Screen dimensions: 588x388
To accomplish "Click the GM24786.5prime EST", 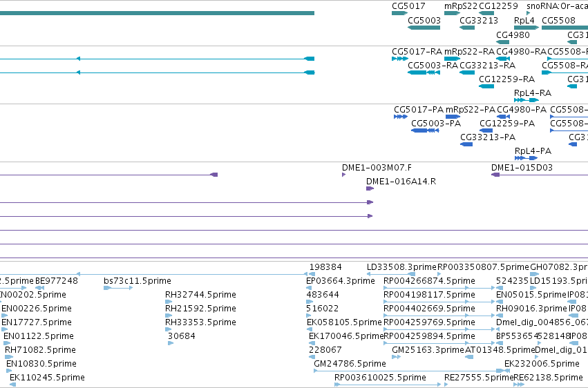I will [x=409, y=371].
